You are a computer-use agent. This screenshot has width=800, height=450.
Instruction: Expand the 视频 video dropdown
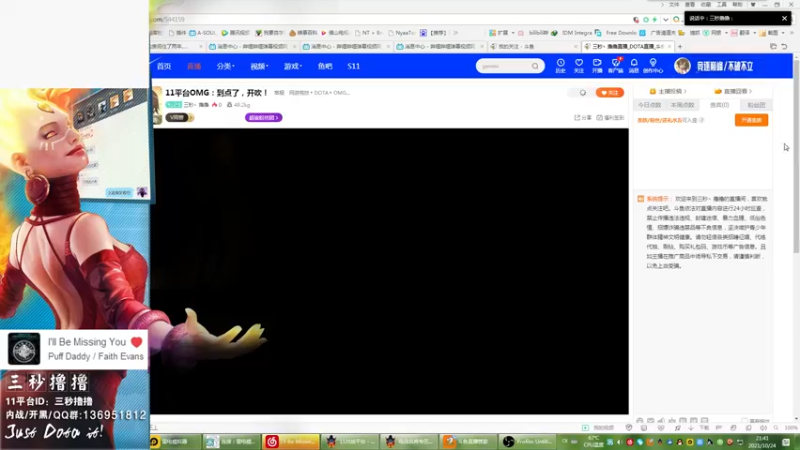(x=259, y=66)
